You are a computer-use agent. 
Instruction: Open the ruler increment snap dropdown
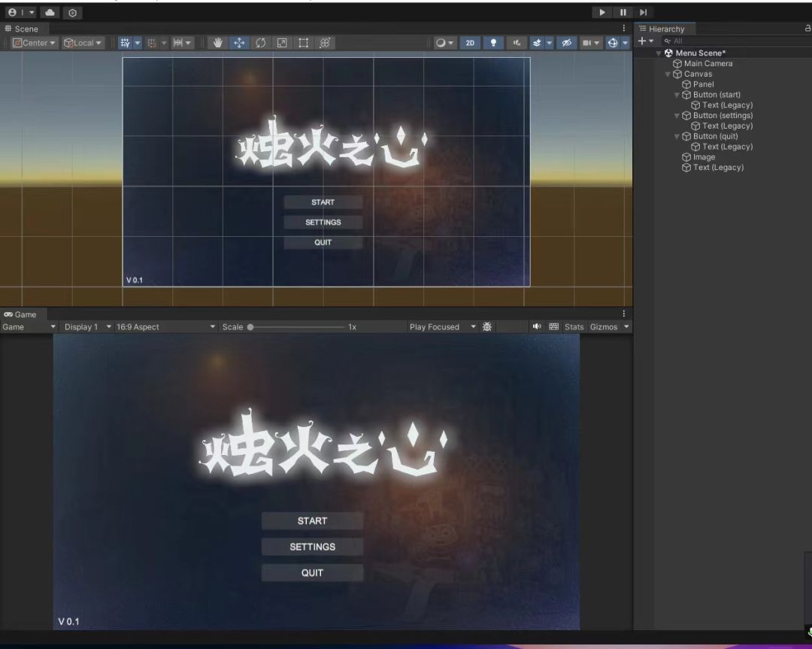pyautogui.click(x=182, y=43)
